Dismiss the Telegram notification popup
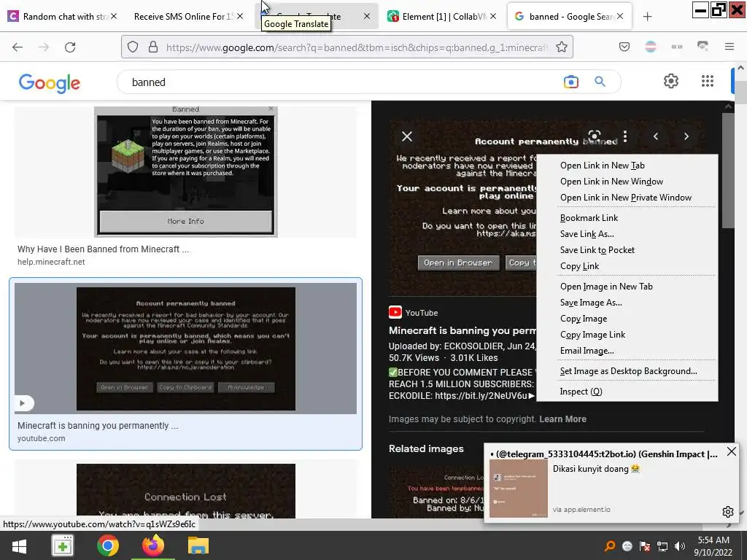 point(731,451)
